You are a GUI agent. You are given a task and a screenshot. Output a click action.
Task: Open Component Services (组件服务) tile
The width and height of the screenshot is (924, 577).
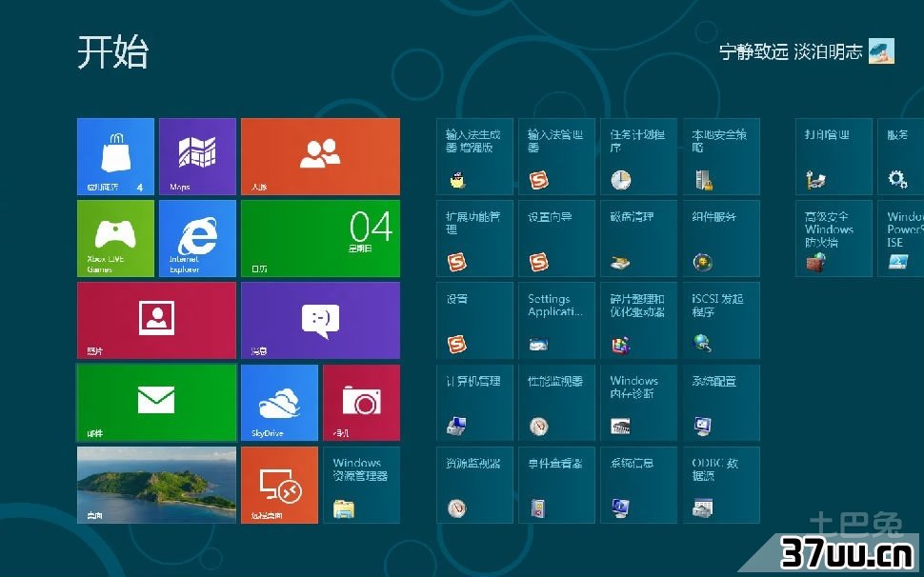coord(721,238)
